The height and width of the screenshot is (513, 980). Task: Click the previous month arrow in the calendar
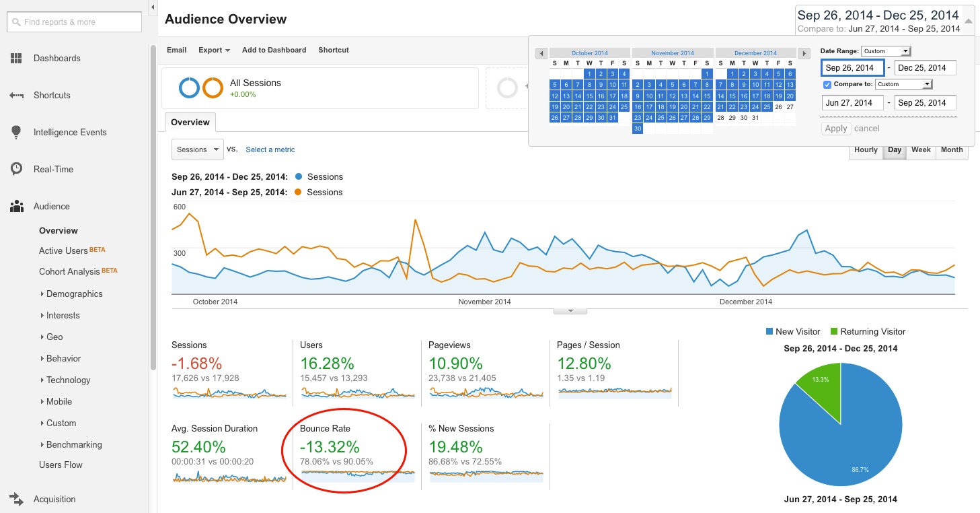click(x=541, y=53)
